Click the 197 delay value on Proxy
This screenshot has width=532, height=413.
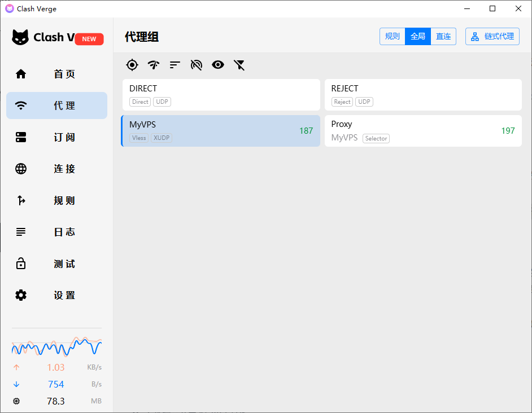pyautogui.click(x=508, y=131)
